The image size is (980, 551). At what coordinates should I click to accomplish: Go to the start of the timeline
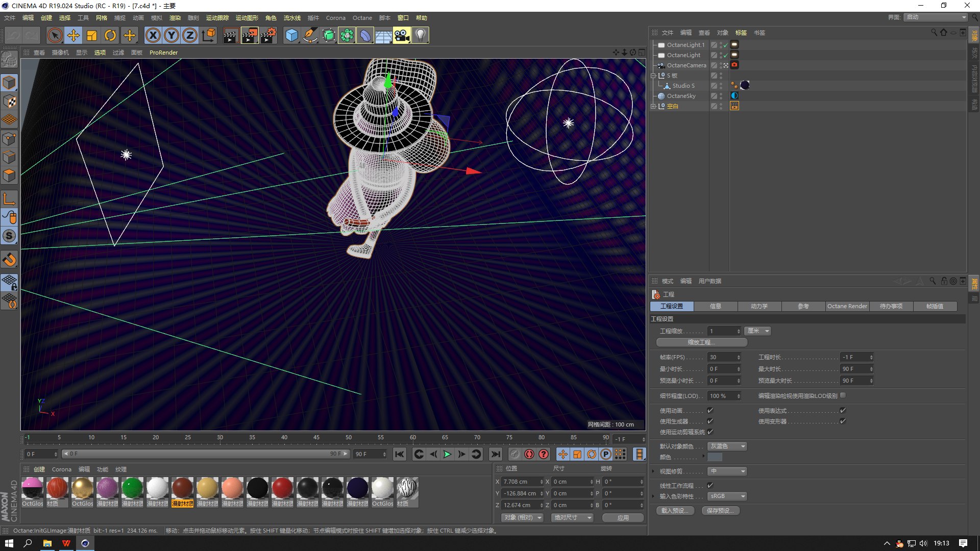point(400,454)
